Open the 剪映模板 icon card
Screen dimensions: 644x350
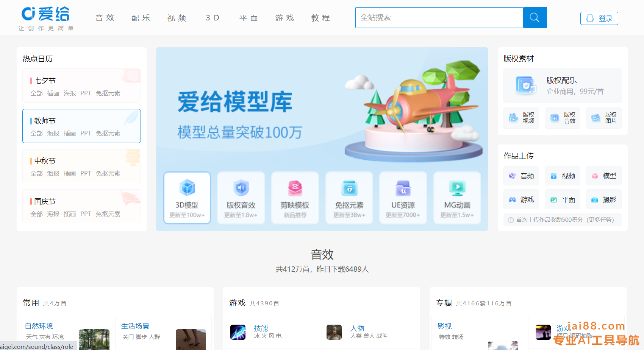[x=295, y=198]
